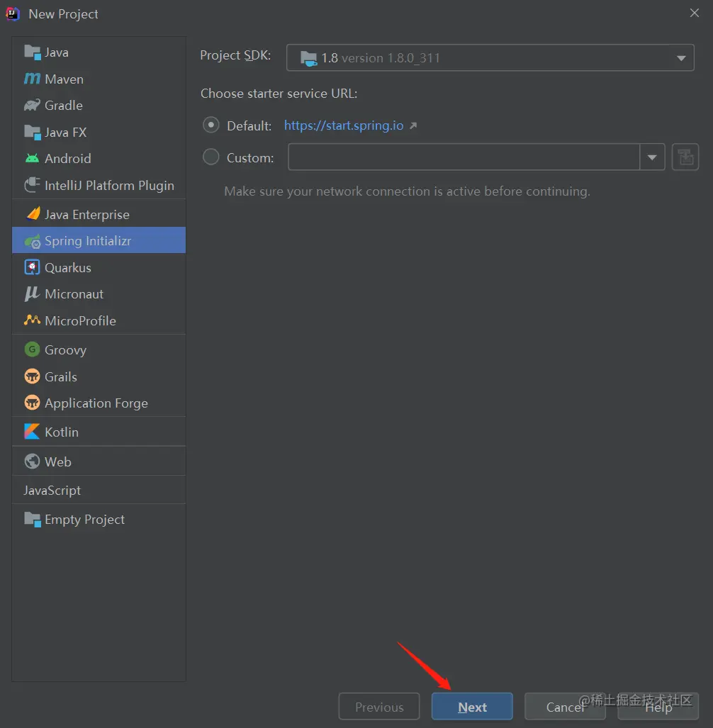Click into the Custom URL input field

pos(464,157)
